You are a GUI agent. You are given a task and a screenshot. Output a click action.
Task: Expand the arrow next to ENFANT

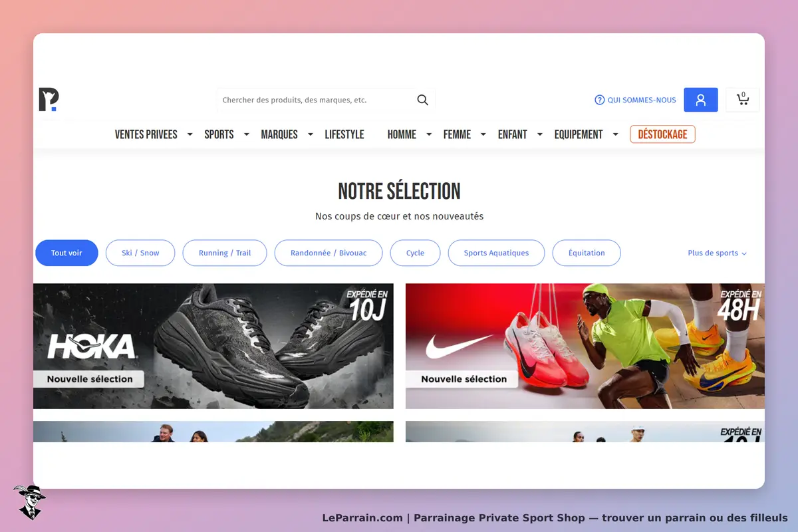click(x=540, y=134)
